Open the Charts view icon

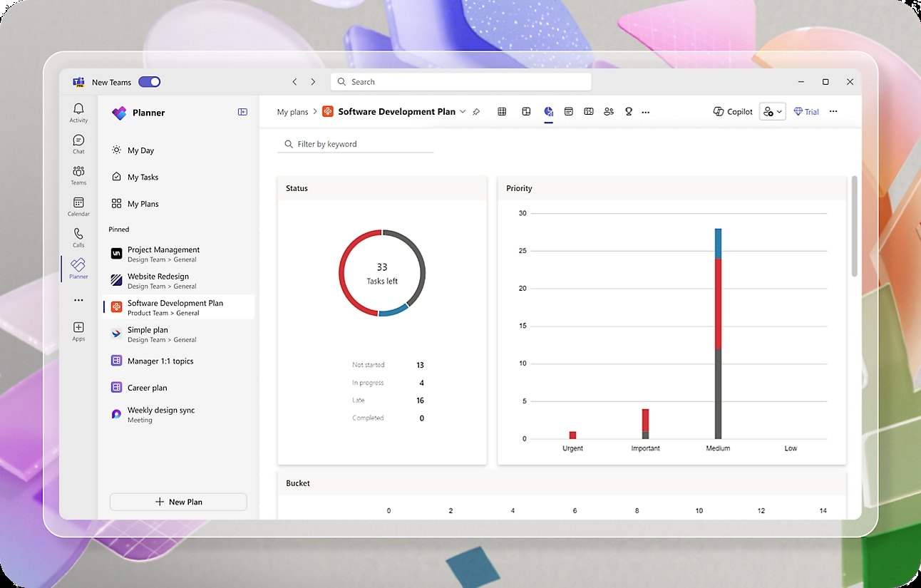[548, 111]
